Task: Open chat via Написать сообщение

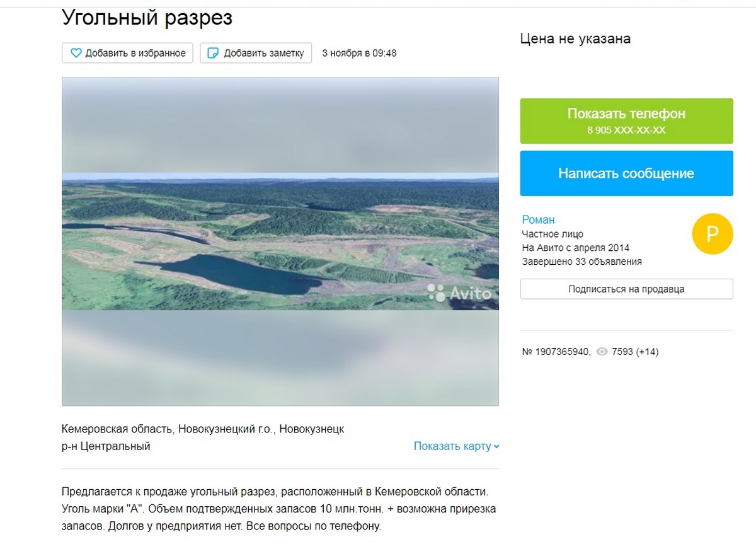Action: point(627,173)
